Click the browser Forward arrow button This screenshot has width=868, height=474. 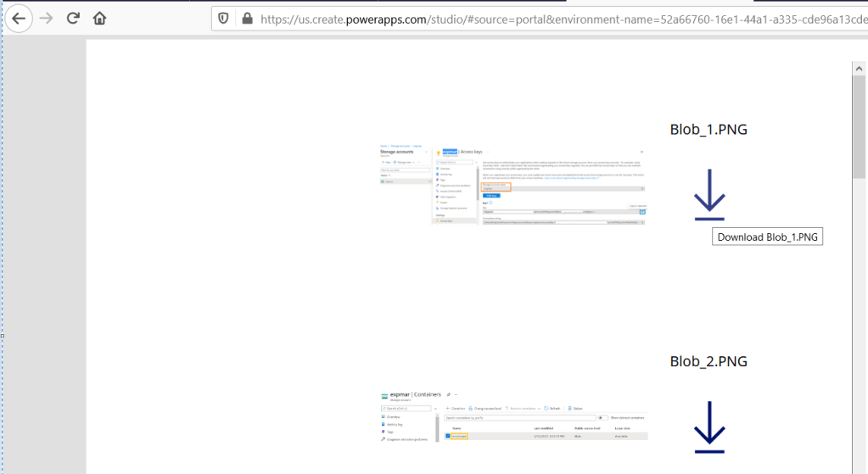(x=47, y=18)
